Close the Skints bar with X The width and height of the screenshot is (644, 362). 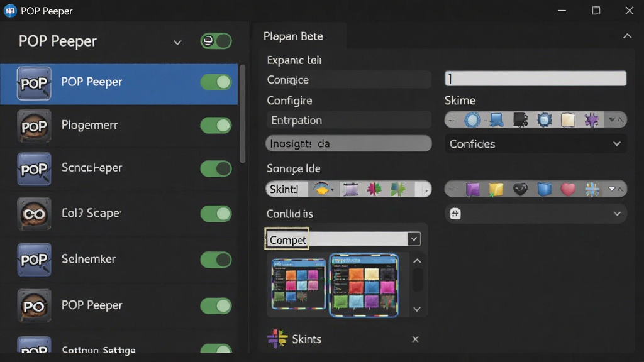point(415,339)
